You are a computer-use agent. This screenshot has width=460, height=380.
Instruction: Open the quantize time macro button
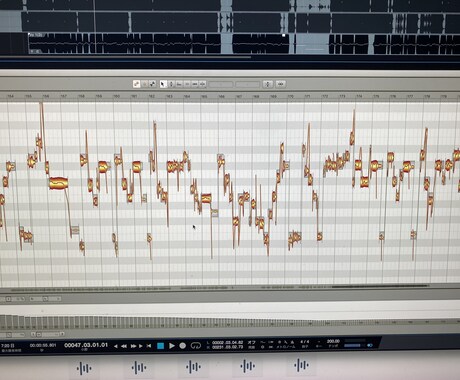281,84
